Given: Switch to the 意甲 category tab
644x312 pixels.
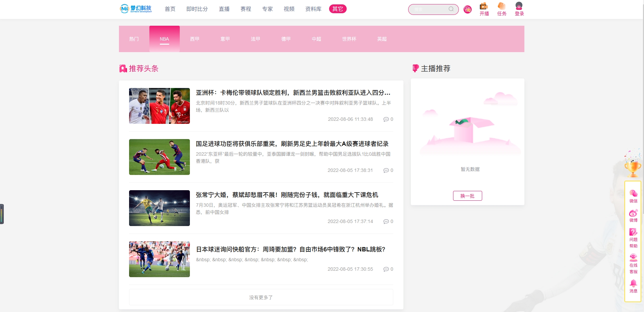Looking at the screenshot, I should pos(225,39).
